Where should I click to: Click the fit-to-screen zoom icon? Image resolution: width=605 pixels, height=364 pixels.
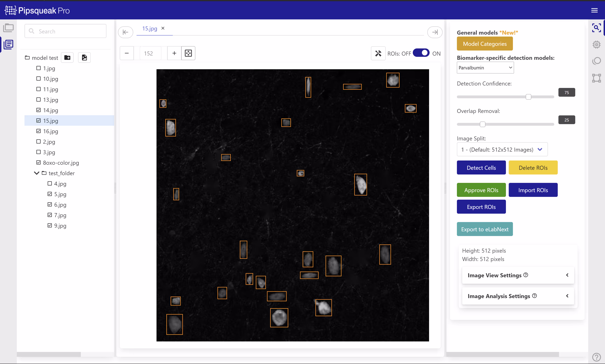pyautogui.click(x=188, y=53)
